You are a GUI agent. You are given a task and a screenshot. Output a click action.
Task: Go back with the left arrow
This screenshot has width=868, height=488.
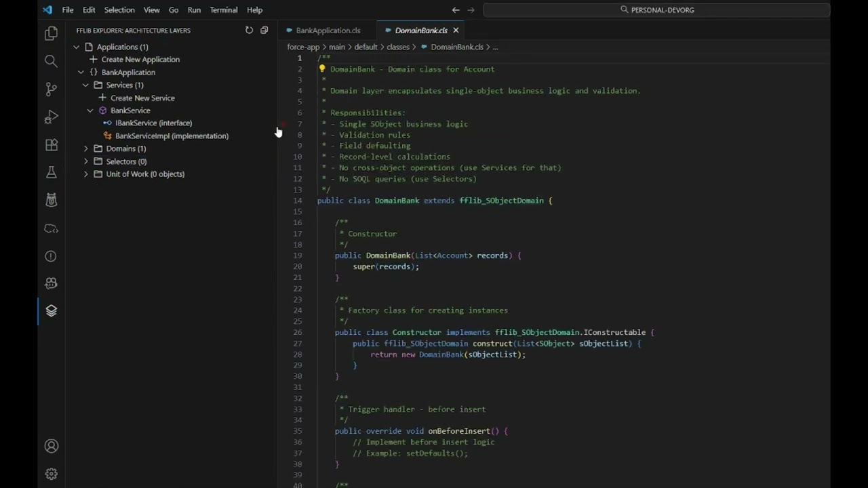click(456, 10)
